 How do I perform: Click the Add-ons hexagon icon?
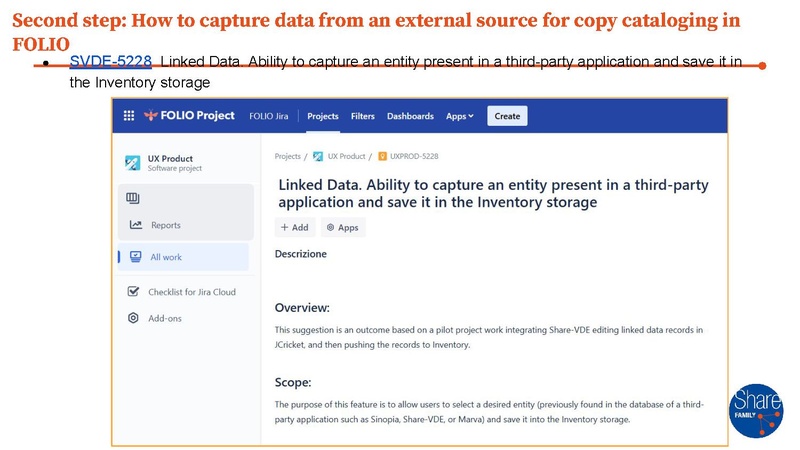click(x=133, y=318)
